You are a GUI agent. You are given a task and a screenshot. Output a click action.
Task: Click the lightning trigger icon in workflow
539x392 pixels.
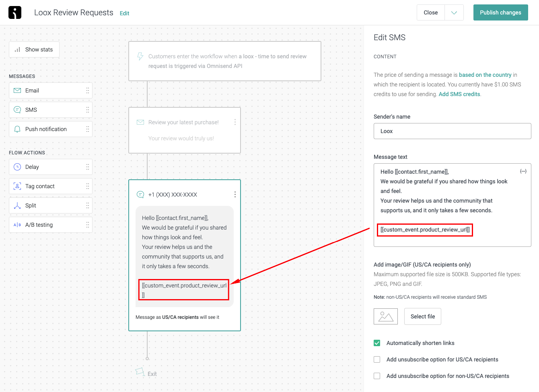point(140,56)
